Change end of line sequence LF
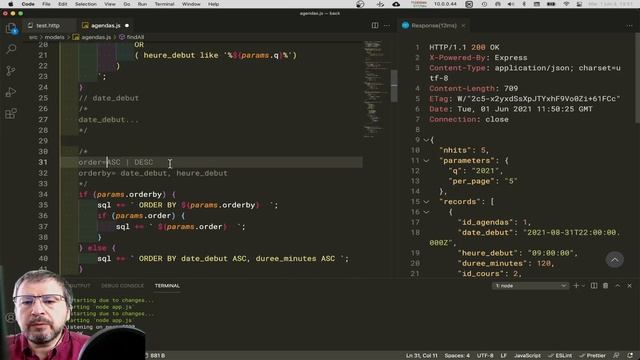Viewport: 640px width, 360px height. coord(503,356)
